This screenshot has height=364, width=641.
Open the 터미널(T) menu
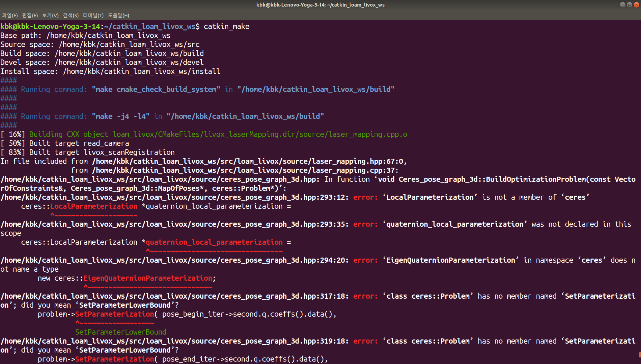click(93, 15)
